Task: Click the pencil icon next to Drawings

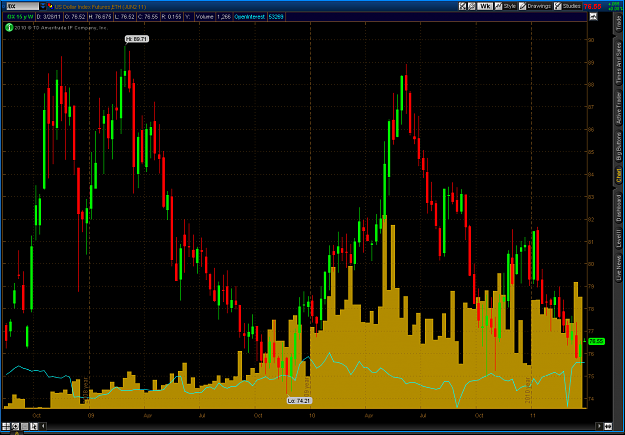Action: [x=523, y=6]
